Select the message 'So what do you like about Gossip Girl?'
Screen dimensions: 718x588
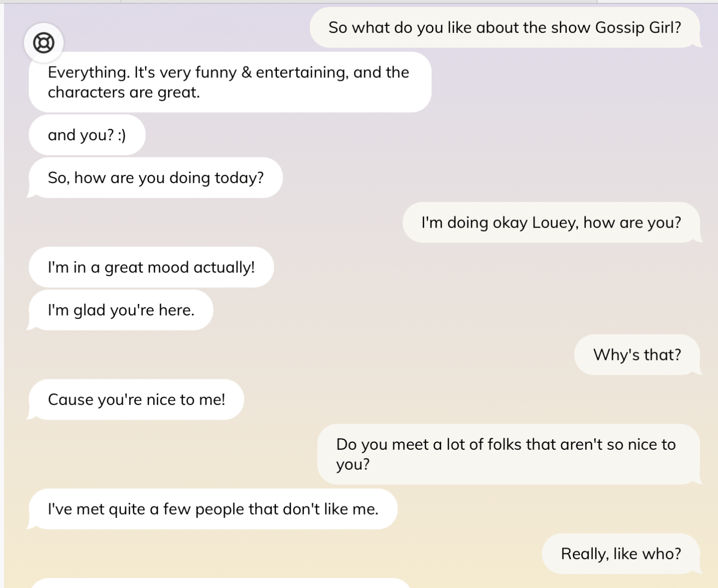[504, 28]
